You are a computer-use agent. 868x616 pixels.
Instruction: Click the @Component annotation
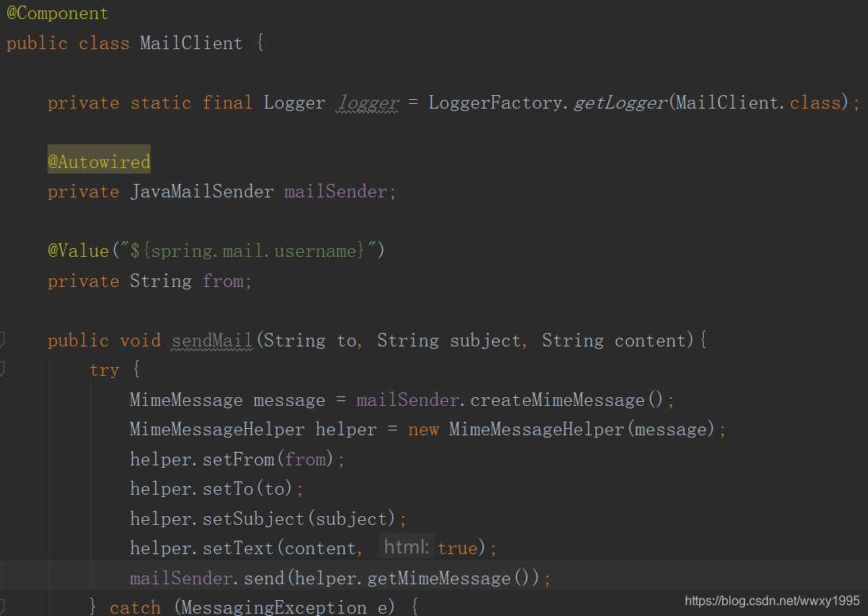[56, 13]
